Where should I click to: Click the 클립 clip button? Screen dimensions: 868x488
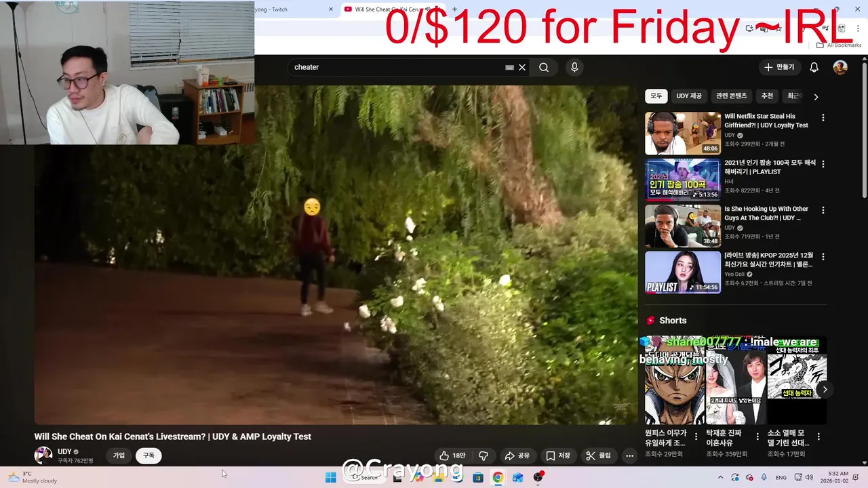(598, 456)
